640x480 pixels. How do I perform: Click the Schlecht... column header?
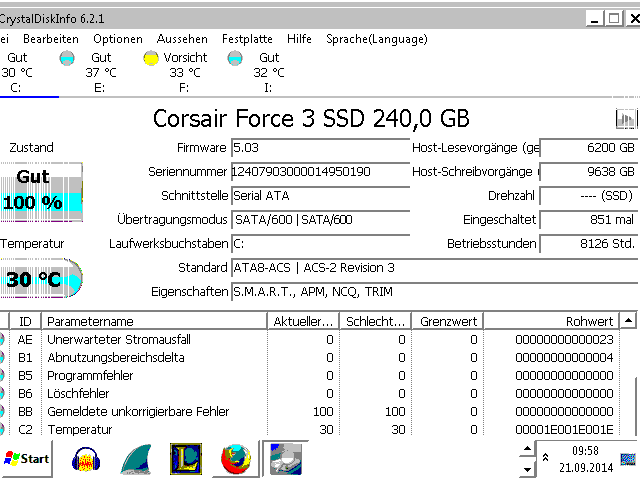pos(376,322)
